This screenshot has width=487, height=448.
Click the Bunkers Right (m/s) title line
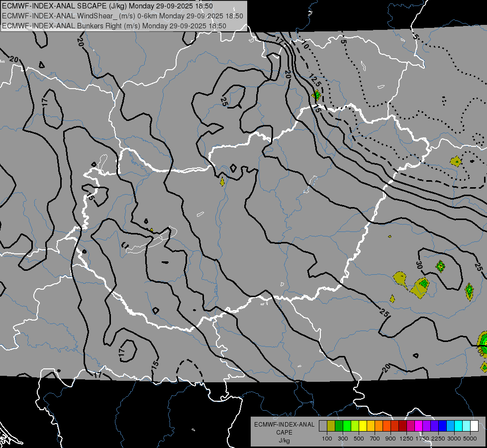click(114, 26)
